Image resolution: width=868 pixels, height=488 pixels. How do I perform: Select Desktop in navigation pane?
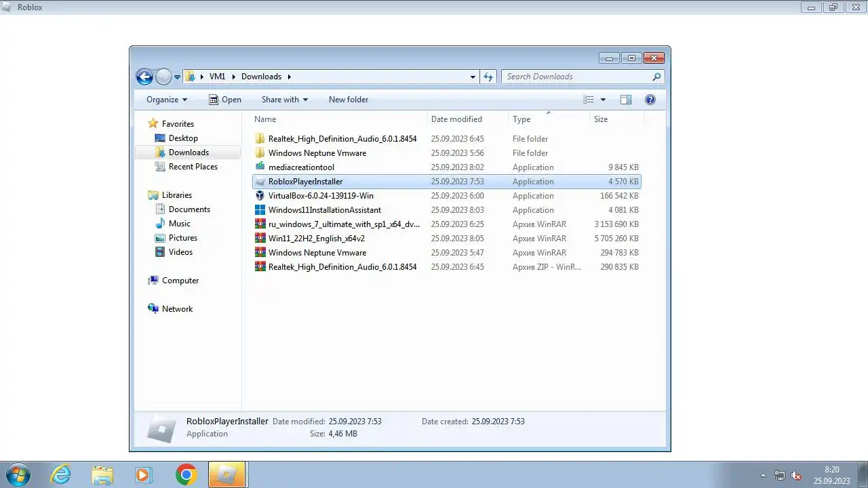[x=183, y=138]
